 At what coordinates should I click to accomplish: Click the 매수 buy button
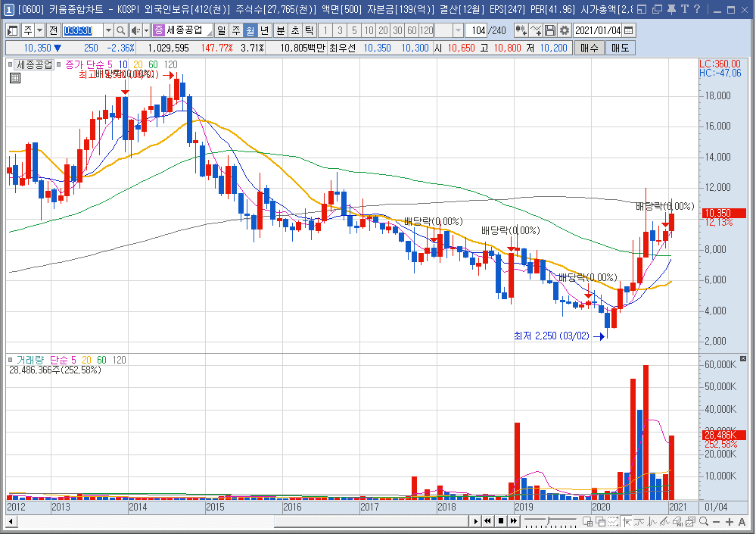[590, 48]
